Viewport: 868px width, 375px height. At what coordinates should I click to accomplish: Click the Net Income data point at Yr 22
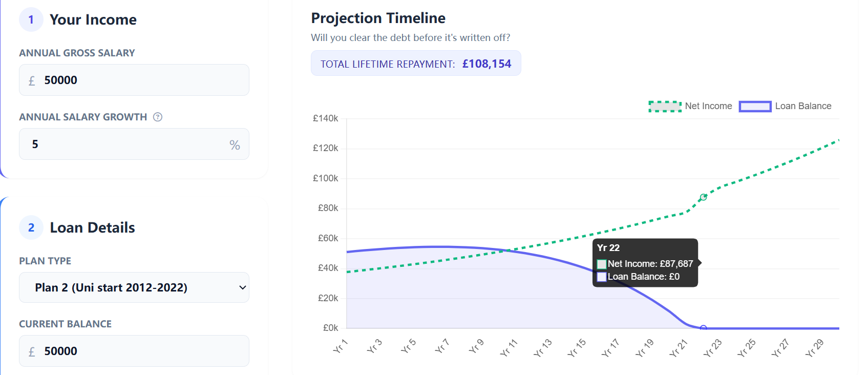point(704,197)
